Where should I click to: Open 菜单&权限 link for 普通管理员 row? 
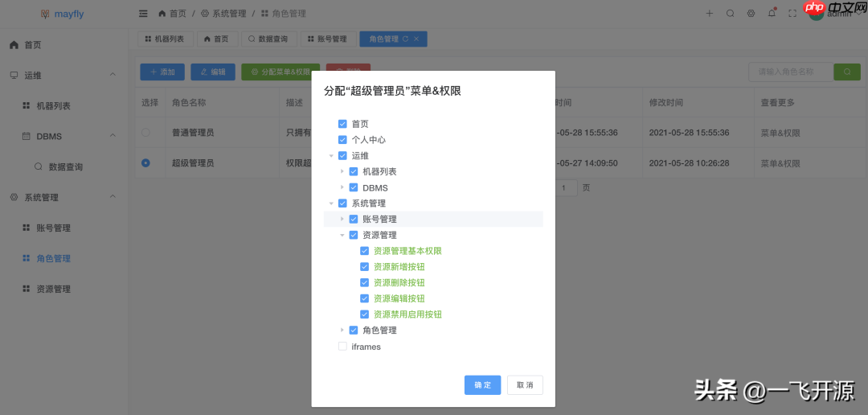pos(780,133)
